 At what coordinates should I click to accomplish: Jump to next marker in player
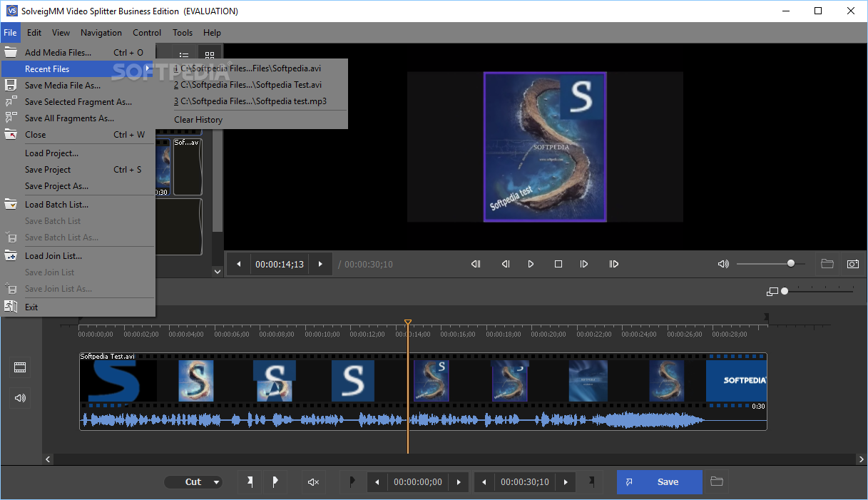tap(613, 264)
